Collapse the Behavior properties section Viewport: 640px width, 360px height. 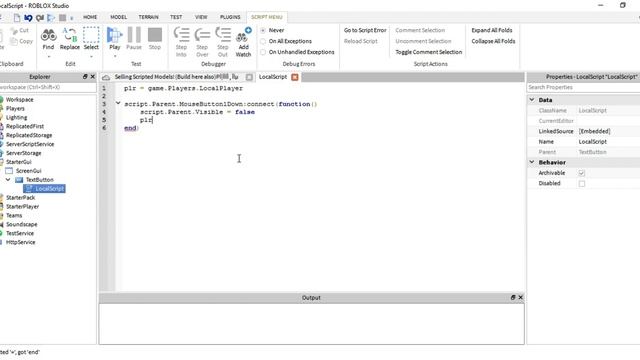click(532, 162)
